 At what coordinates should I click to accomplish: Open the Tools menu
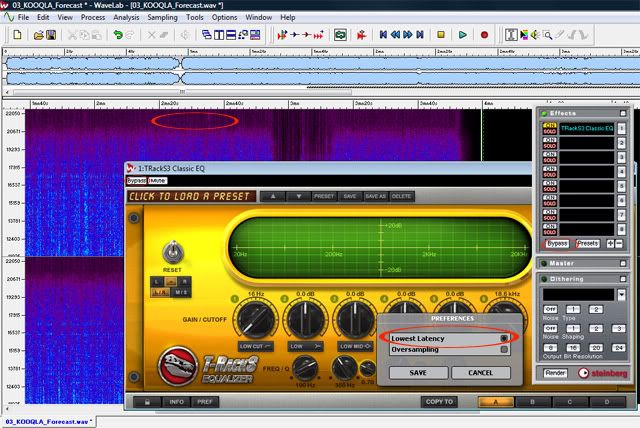tap(195, 17)
